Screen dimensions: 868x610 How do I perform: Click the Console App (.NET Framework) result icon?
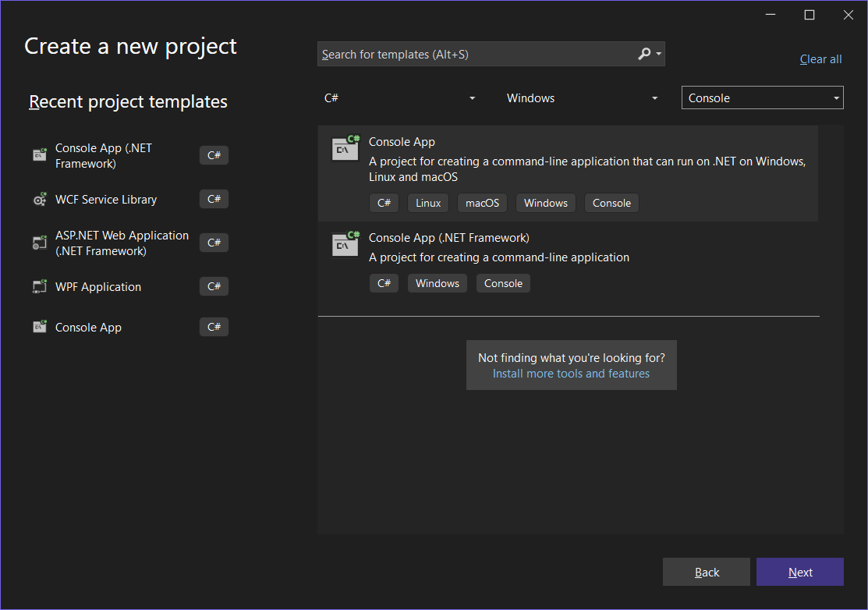[x=345, y=243]
